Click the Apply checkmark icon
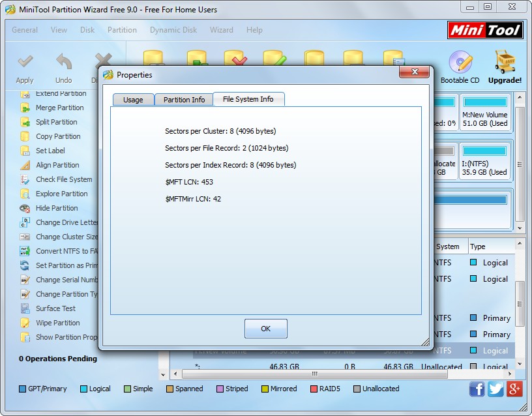This screenshot has width=532, height=416. [x=25, y=62]
